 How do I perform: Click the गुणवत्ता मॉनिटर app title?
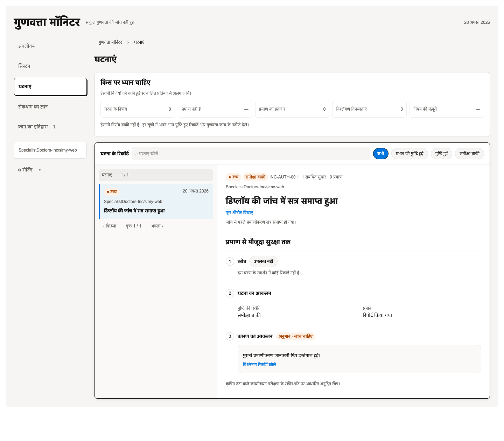click(x=47, y=22)
